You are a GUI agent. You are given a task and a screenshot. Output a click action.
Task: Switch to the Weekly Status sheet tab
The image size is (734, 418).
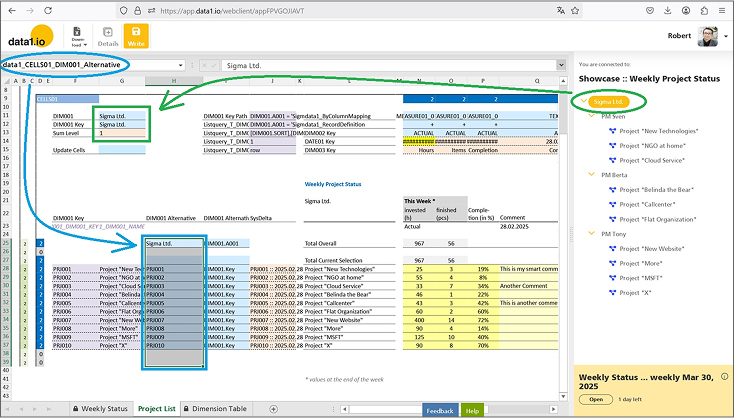[100, 409]
